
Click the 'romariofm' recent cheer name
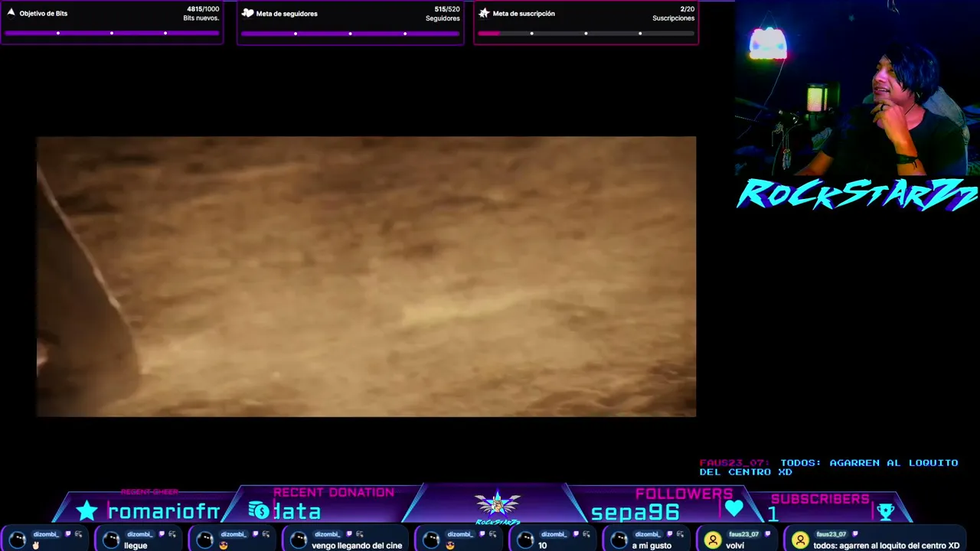(x=163, y=511)
